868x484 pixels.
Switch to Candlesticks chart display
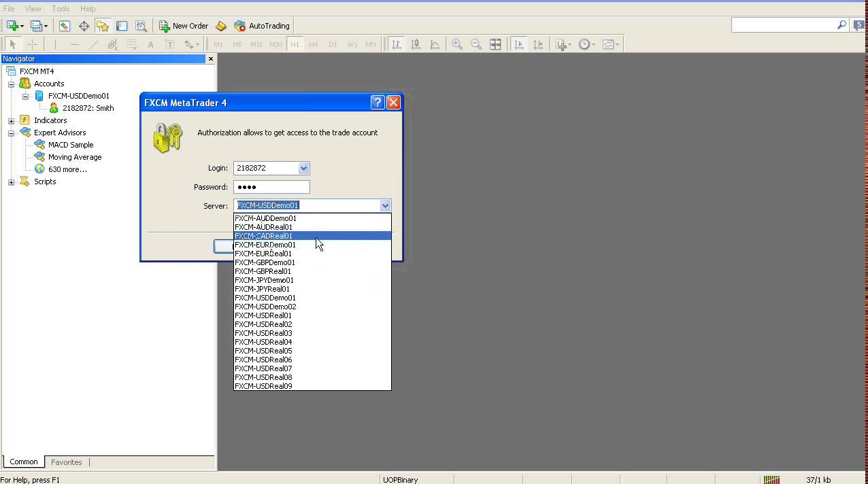(x=416, y=44)
